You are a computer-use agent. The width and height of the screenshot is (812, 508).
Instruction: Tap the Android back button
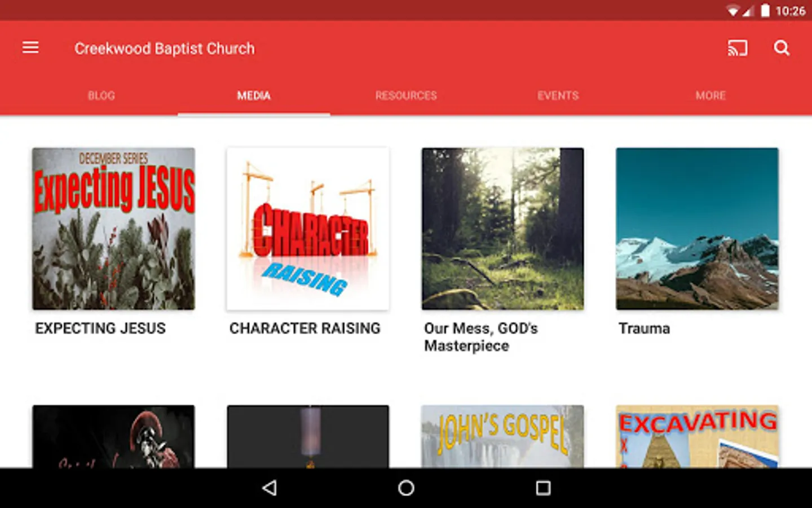pyautogui.click(x=270, y=488)
